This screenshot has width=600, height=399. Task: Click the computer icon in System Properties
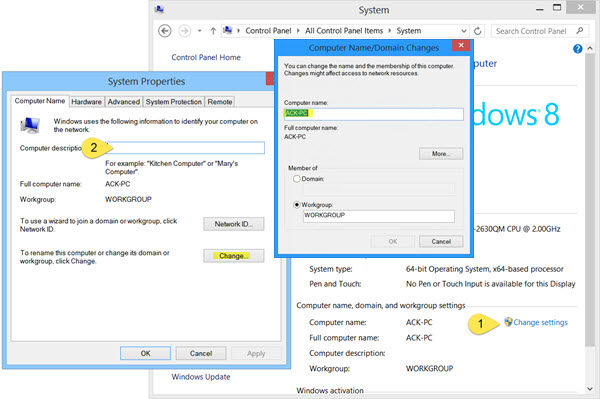(x=30, y=125)
